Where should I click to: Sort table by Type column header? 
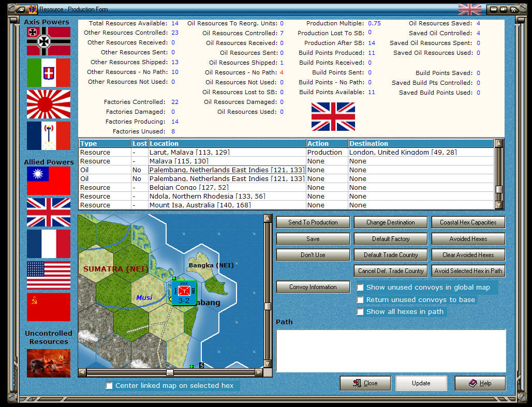pyautogui.click(x=105, y=143)
